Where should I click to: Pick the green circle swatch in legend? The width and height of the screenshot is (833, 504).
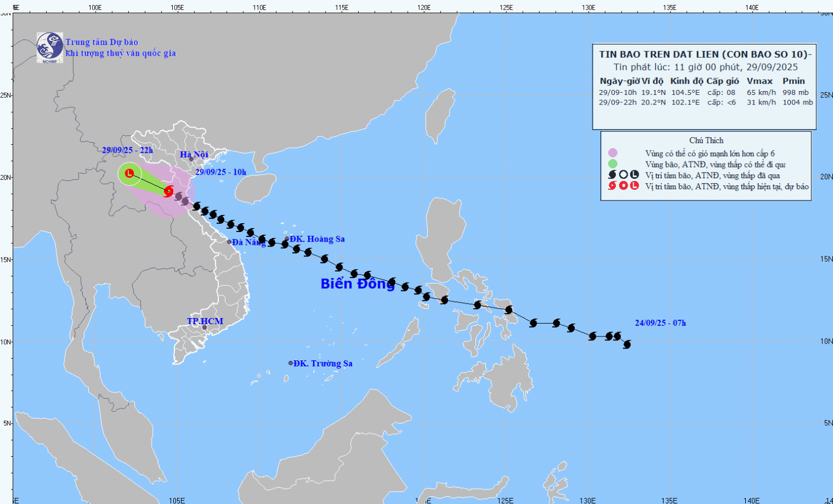[613, 164]
